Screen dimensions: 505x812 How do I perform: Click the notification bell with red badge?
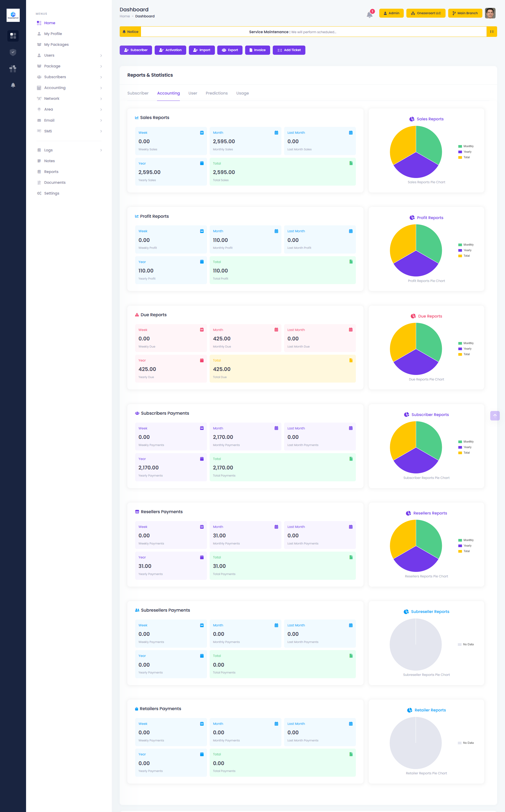[370, 14]
